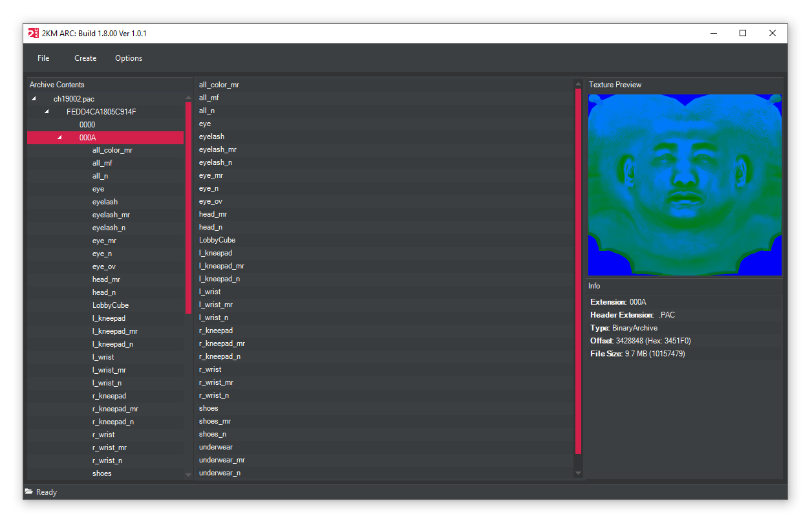The height and width of the screenshot is (520, 812).
Task: Click the open folder icon beside Ready status
Action: (28, 492)
